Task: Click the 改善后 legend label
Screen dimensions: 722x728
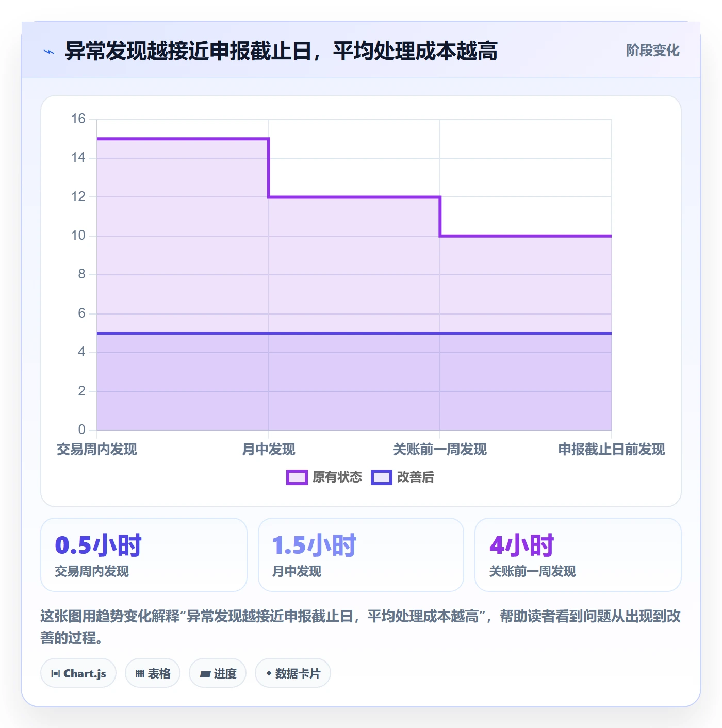Action: pyautogui.click(x=415, y=477)
